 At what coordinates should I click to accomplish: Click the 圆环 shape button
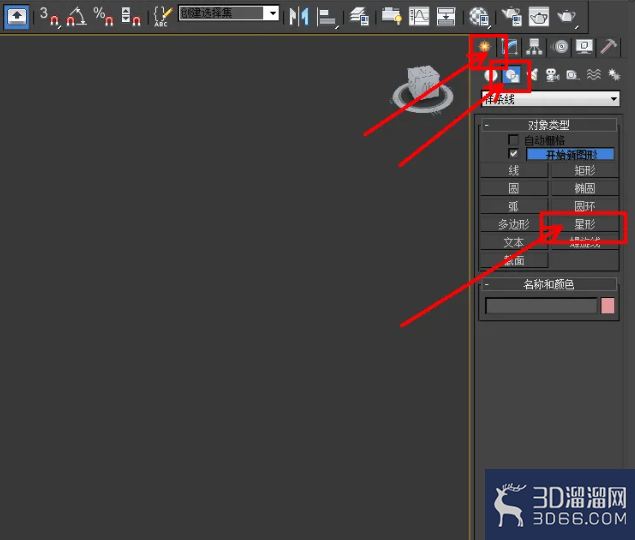tap(585, 206)
